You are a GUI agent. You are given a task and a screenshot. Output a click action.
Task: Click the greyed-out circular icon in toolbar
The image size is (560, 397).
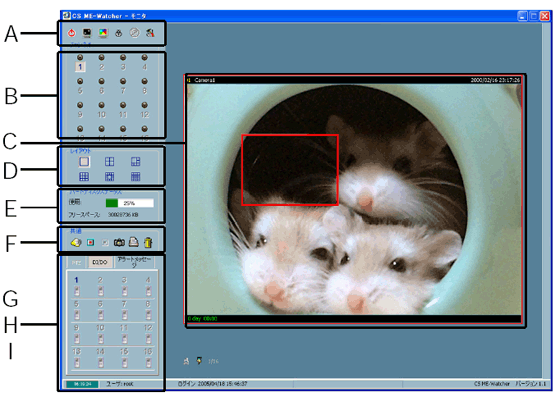[x=134, y=33]
